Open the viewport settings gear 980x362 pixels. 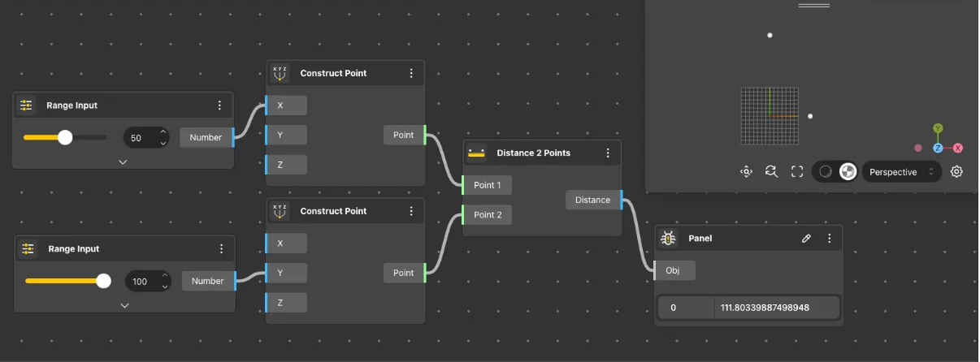[x=956, y=171]
